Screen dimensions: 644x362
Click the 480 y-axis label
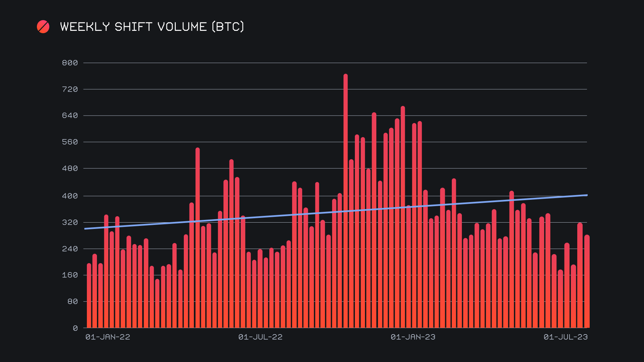(x=70, y=168)
